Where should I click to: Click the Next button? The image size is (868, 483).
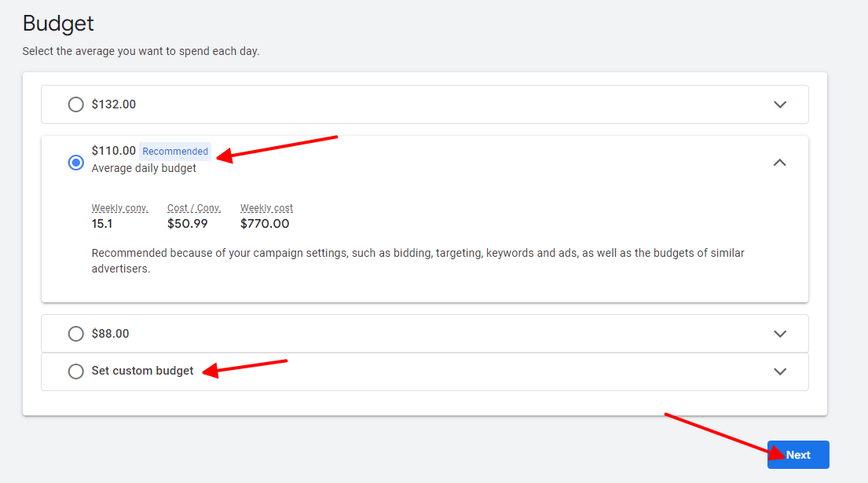pyautogui.click(x=798, y=454)
